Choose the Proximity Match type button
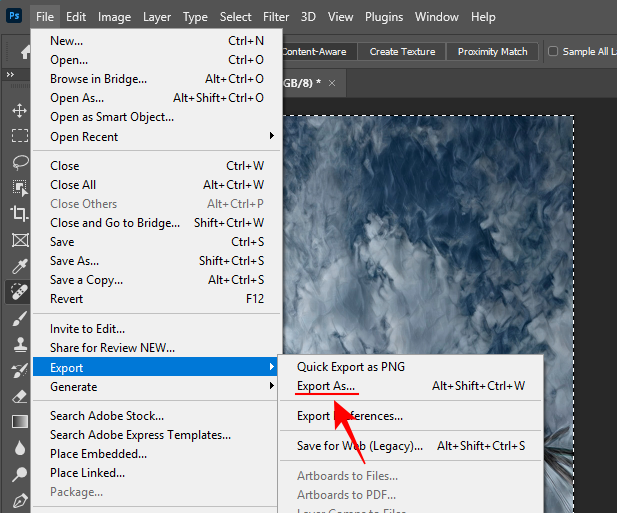Viewport: 617px width, 513px height. point(492,52)
